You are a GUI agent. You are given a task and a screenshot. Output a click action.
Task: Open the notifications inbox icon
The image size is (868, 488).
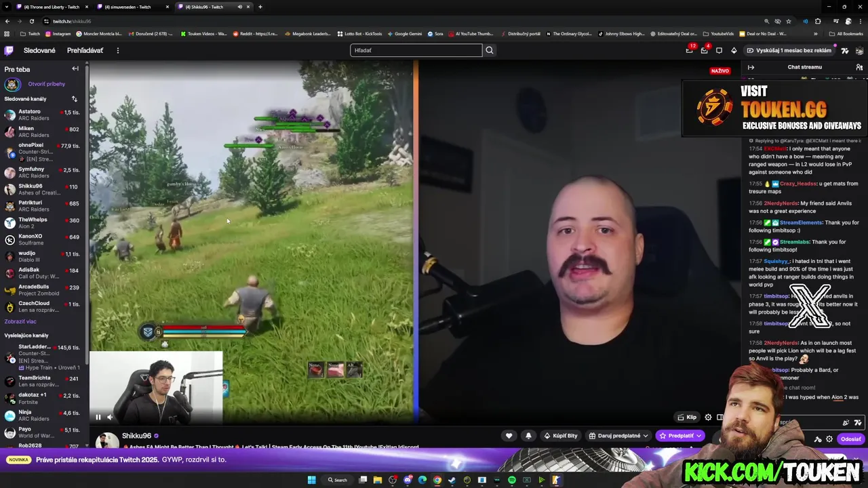click(705, 50)
